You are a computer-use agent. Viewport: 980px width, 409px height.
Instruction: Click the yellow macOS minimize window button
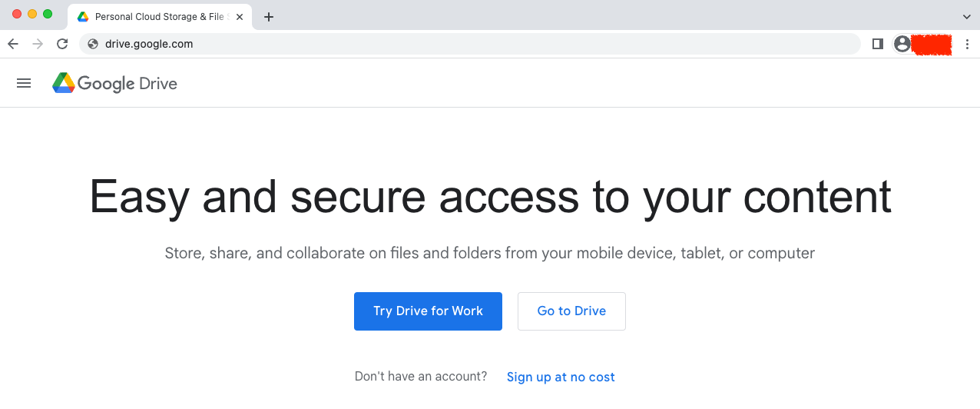pyautogui.click(x=32, y=14)
